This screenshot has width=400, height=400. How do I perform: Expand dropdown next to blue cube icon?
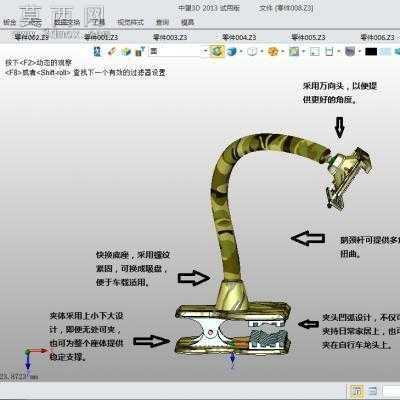[x=241, y=52]
